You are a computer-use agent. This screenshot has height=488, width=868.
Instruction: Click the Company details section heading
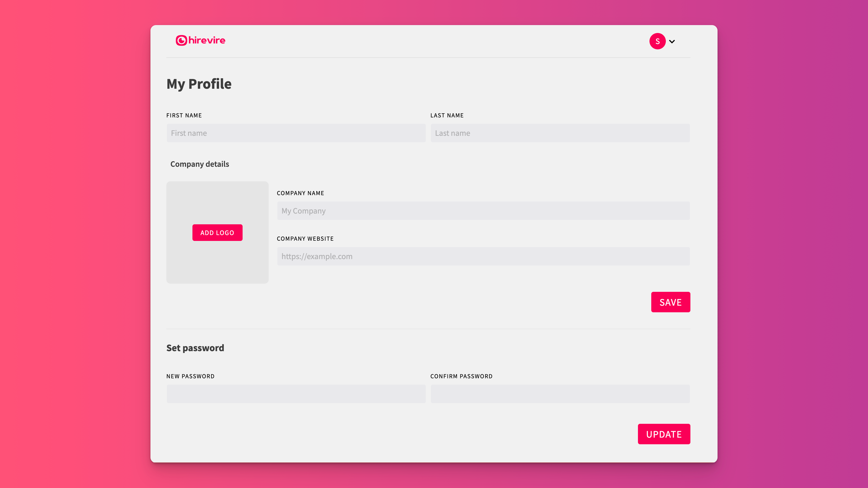pyautogui.click(x=200, y=164)
